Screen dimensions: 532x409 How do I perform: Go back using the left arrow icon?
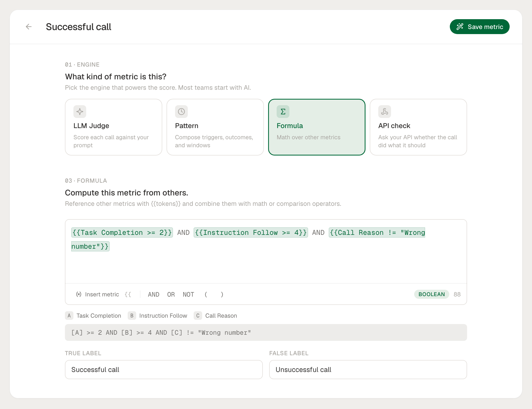(29, 27)
